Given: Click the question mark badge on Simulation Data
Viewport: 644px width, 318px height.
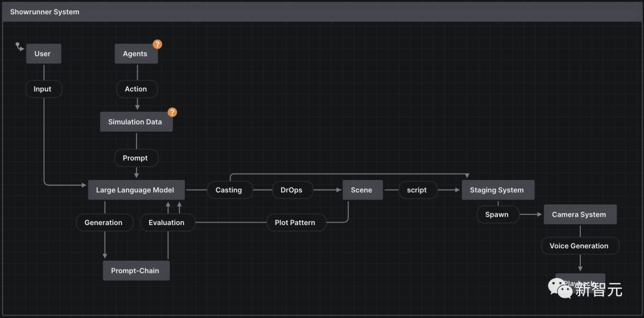Looking at the screenshot, I should click(172, 112).
